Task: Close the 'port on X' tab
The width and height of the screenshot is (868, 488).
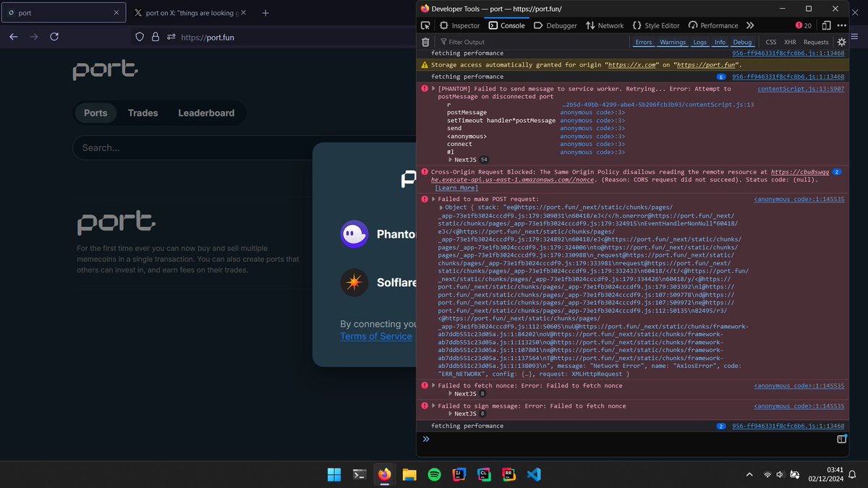Action: (243, 13)
